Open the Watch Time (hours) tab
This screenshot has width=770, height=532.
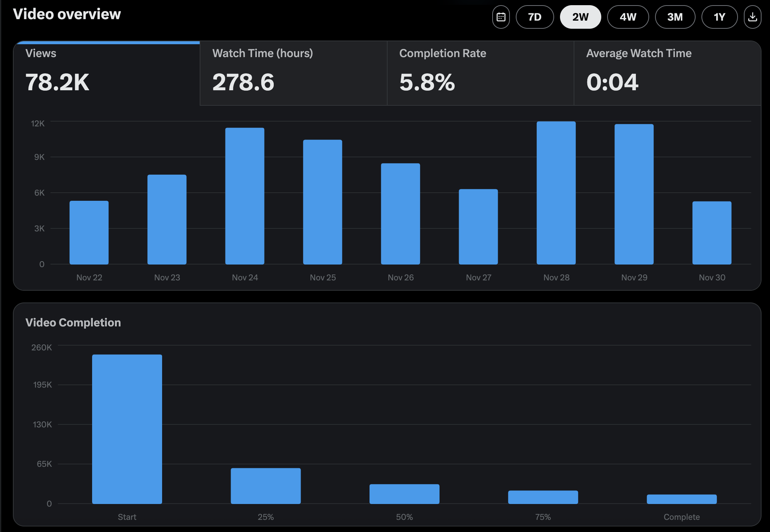pos(293,73)
